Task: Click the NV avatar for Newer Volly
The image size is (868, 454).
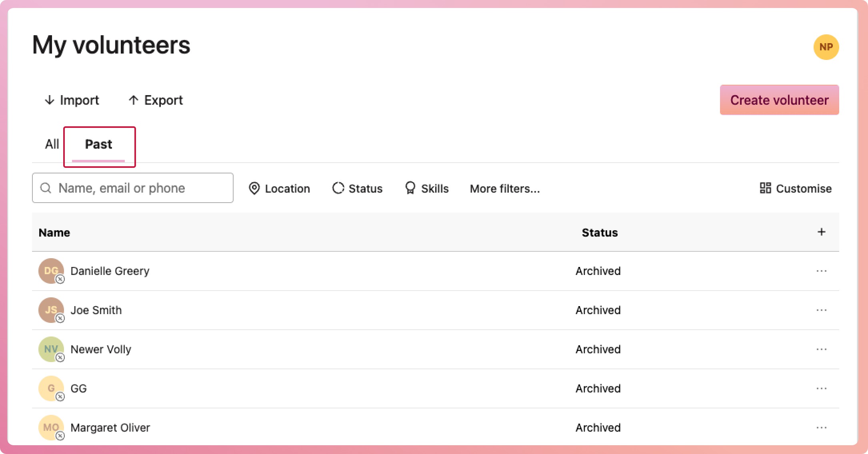Action: coord(51,349)
